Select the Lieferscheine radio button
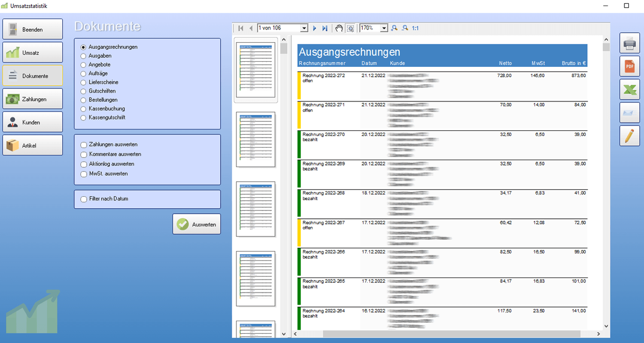 point(83,82)
